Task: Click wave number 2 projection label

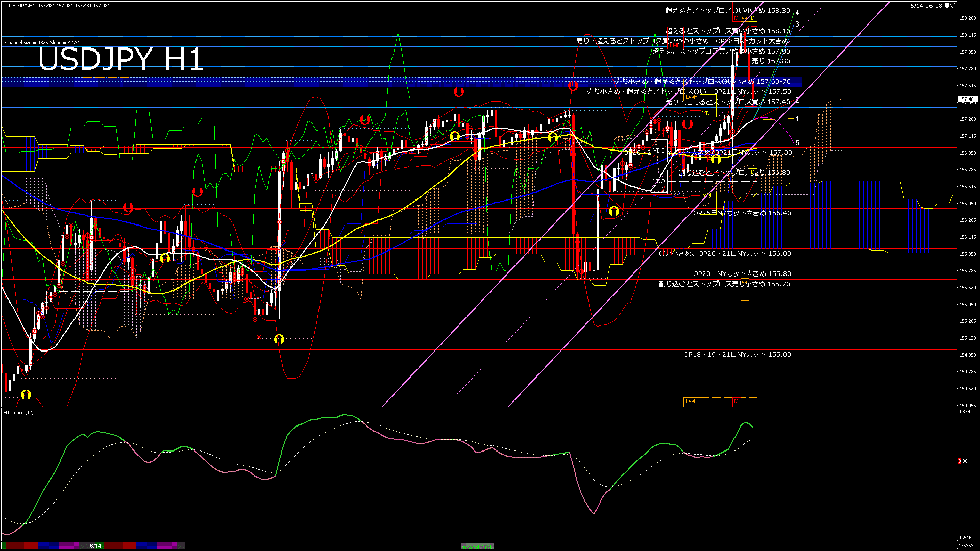Action: [797, 101]
